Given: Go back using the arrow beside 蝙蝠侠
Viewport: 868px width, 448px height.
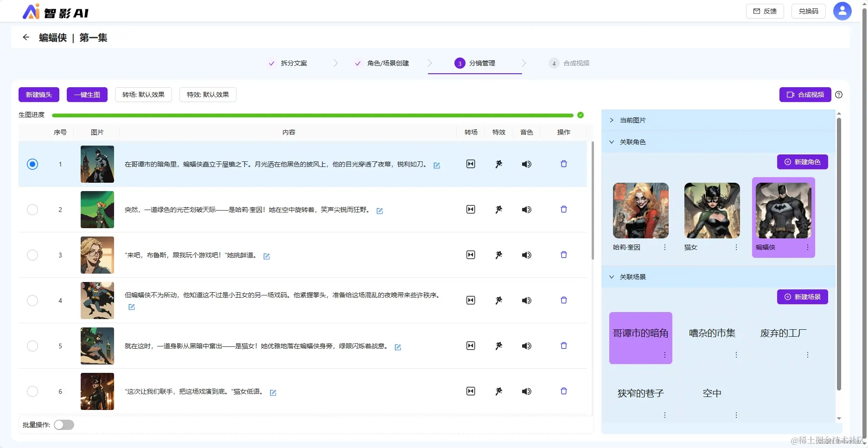Looking at the screenshot, I should [x=26, y=37].
